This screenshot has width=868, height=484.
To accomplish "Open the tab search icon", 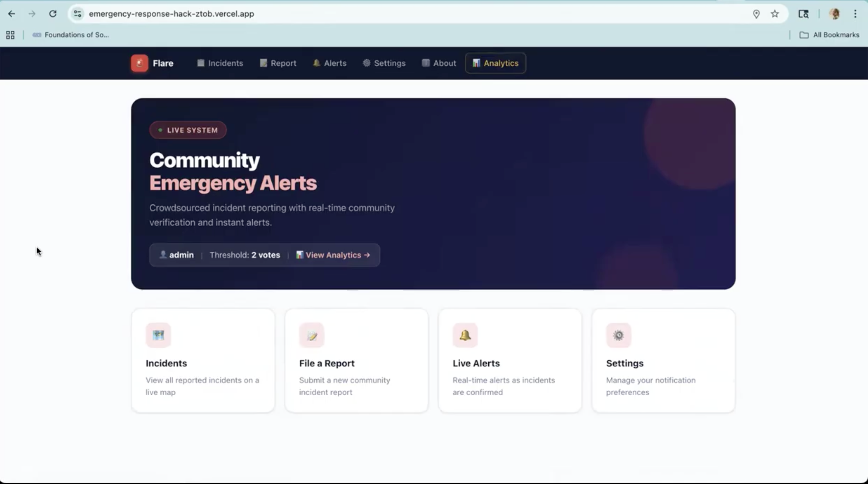I will [x=803, y=14].
